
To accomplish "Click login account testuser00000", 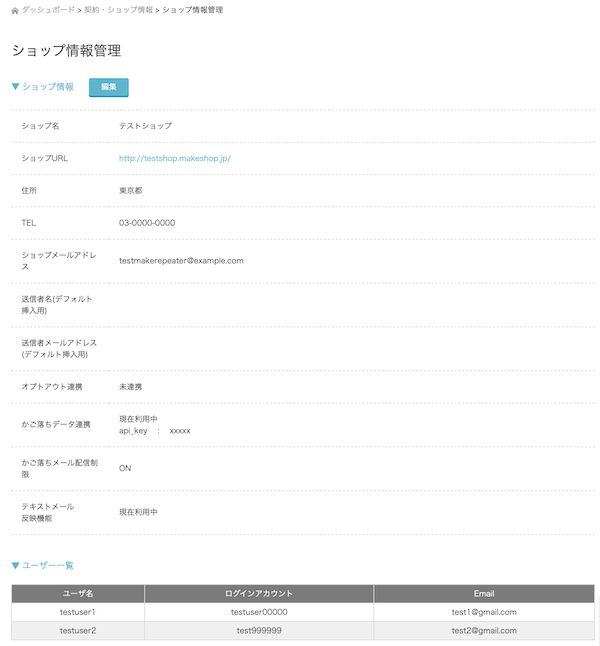I will pyautogui.click(x=259, y=612).
